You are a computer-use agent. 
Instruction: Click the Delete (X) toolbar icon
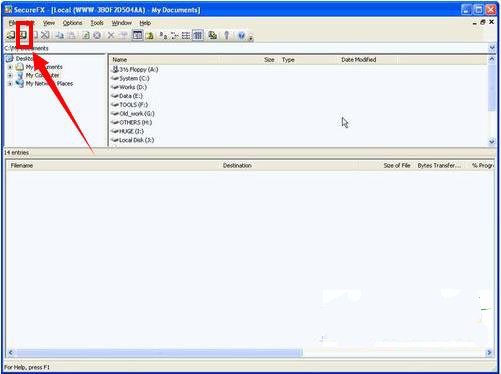tap(111, 35)
